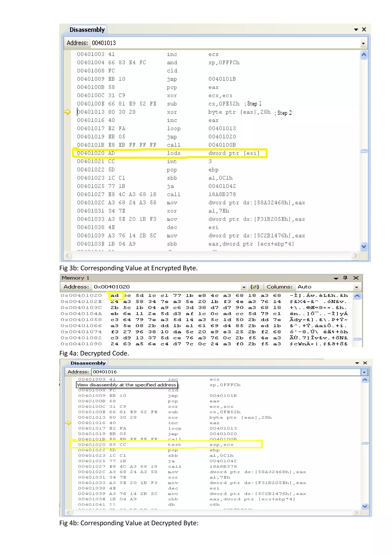This screenshot has width=392, height=555.
Task: Select line 00401041 db c6h in bottom window
Action: point(149,504)
